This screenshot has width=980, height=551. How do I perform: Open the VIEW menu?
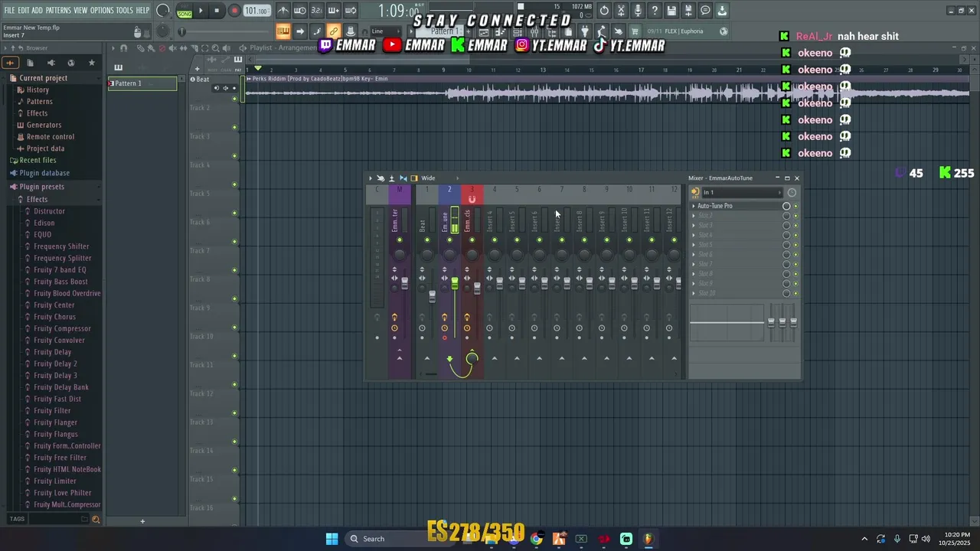pos(80,10)
